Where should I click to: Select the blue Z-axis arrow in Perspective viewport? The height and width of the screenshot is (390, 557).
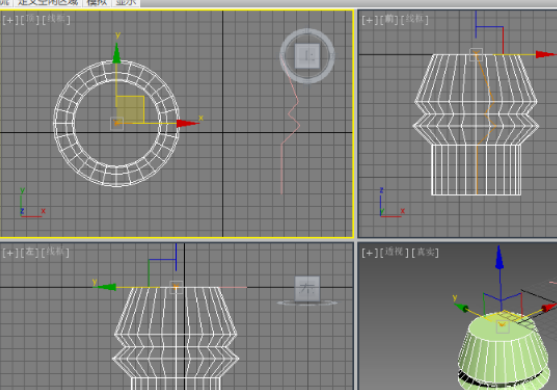coord(499,257)
